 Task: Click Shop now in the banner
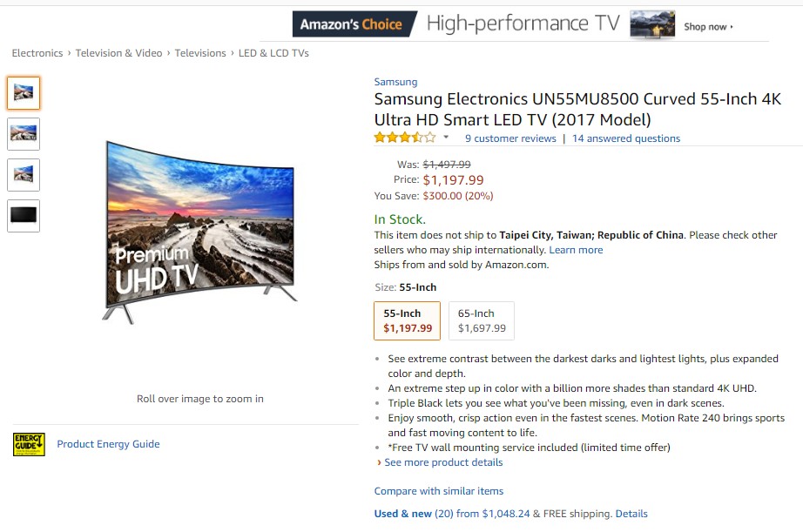708,27
